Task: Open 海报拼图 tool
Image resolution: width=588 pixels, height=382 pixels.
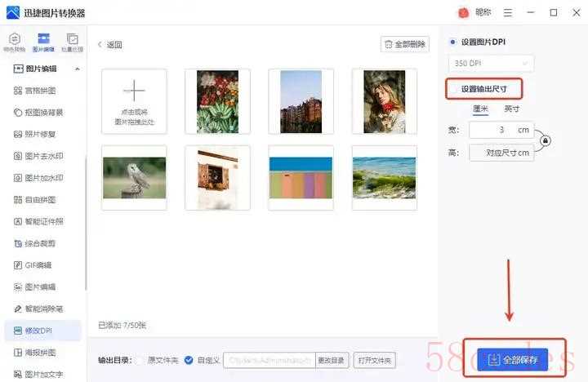Action: [35, 353]
